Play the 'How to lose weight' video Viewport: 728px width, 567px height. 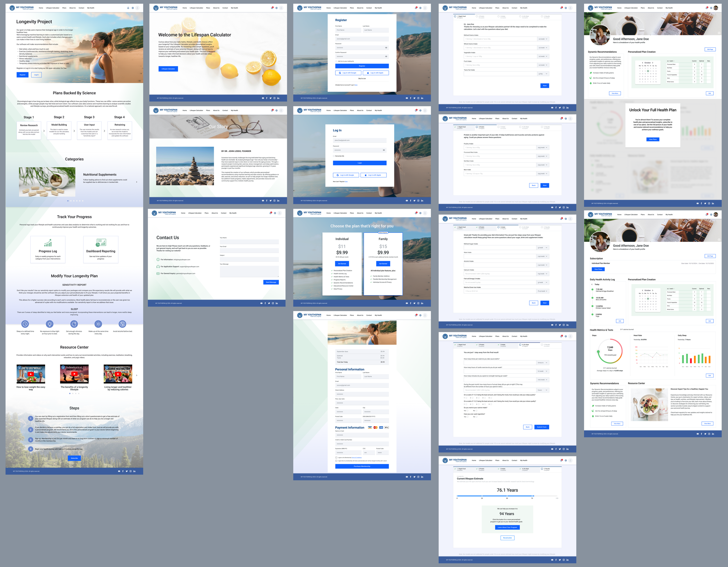click(31, 374)
